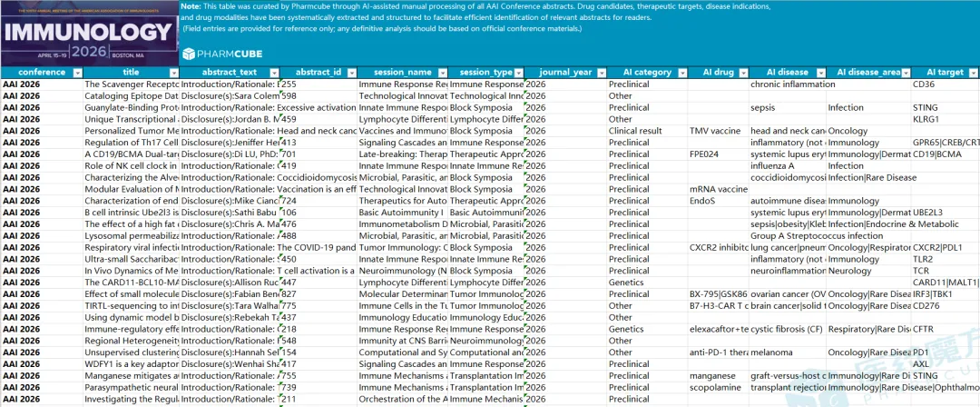Select the 'UBE2L3' target cell
980x407 pixels.
pyautogui.click(x=946, y=213)
